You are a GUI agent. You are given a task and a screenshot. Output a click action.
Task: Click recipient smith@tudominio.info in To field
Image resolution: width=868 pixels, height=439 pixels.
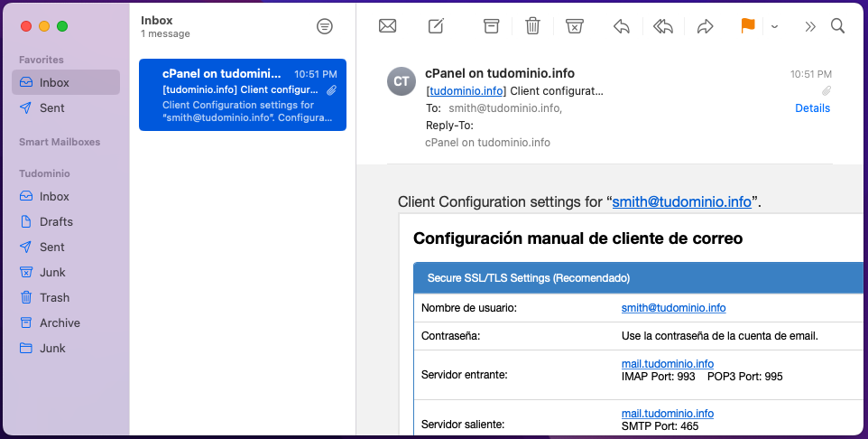coord(505,108)
